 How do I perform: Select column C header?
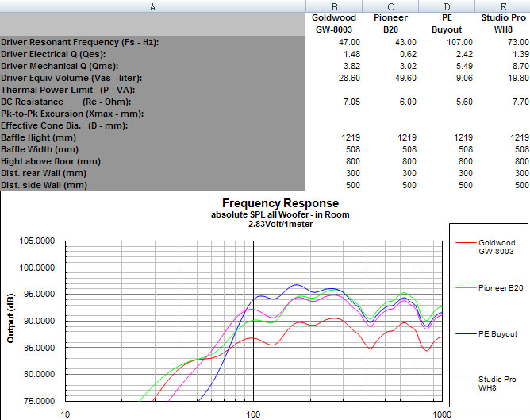pyautogui.click(x=390, y=6)
